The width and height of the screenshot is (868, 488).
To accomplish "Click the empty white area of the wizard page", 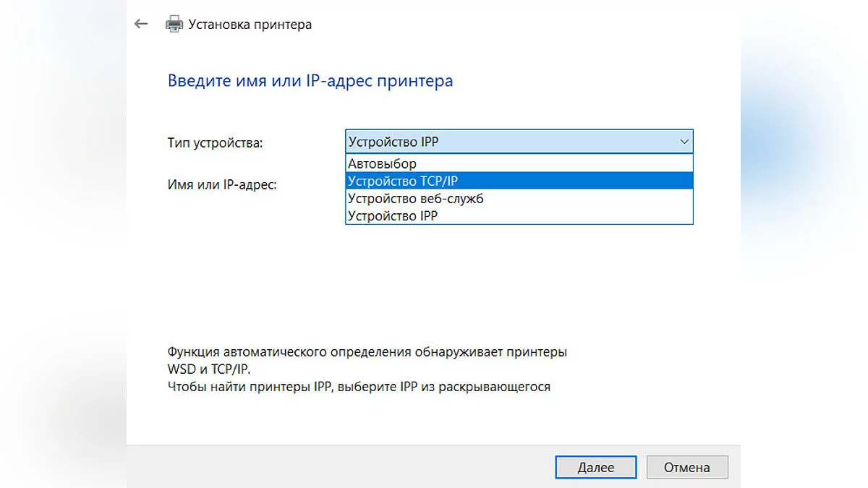I will coord(434,289).
